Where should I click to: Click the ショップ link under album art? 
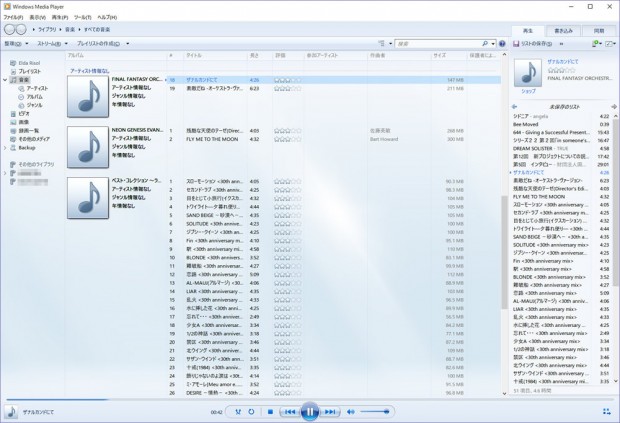pos(528,91)
